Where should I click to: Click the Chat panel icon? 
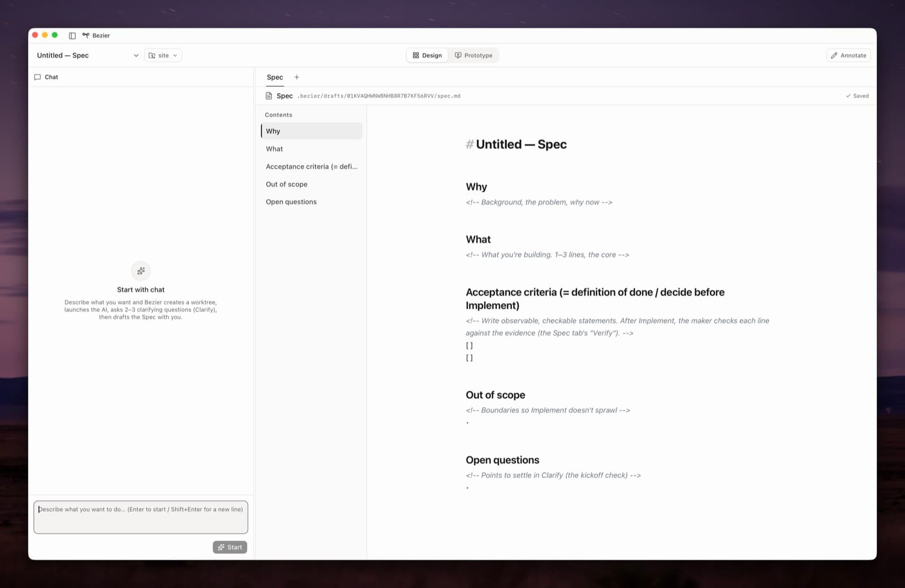coord(37,77)
